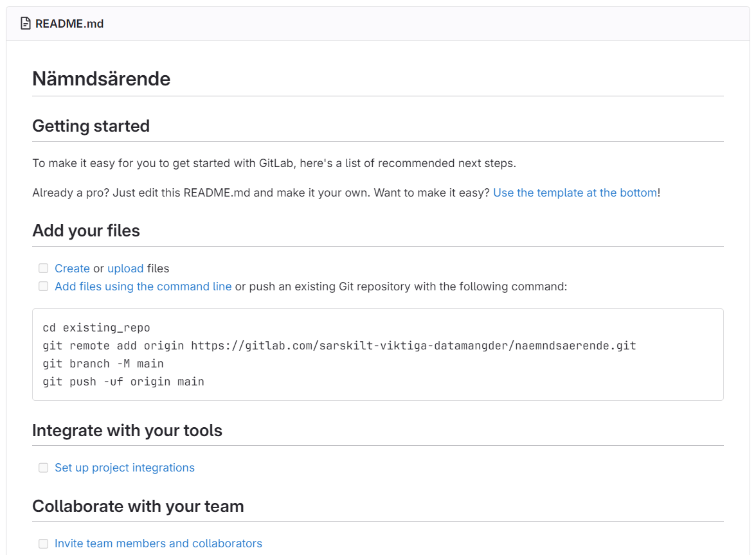Click the README.md file name
The image size is (756, 555).
pos(69,24)
